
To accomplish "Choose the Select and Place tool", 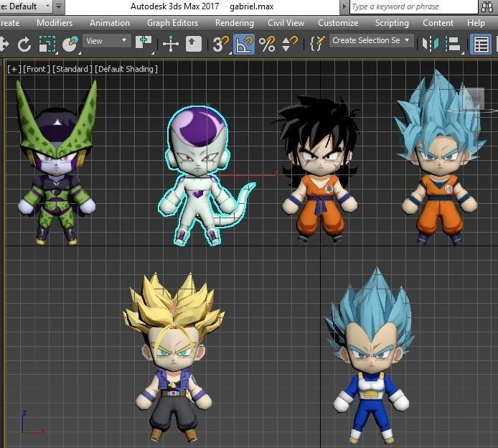I will [70, 44].
